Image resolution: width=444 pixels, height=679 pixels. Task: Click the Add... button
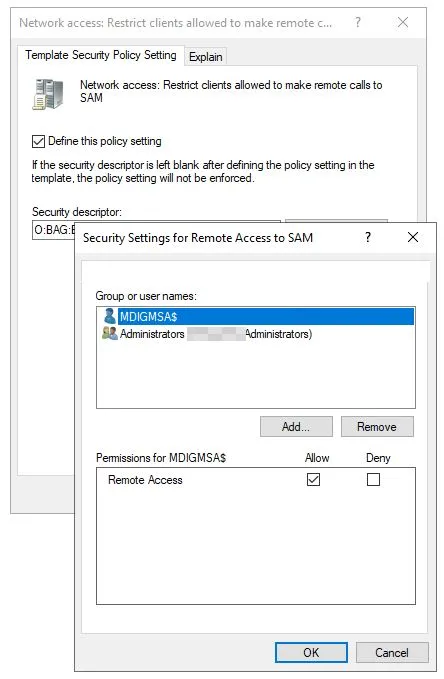(296, 427)
